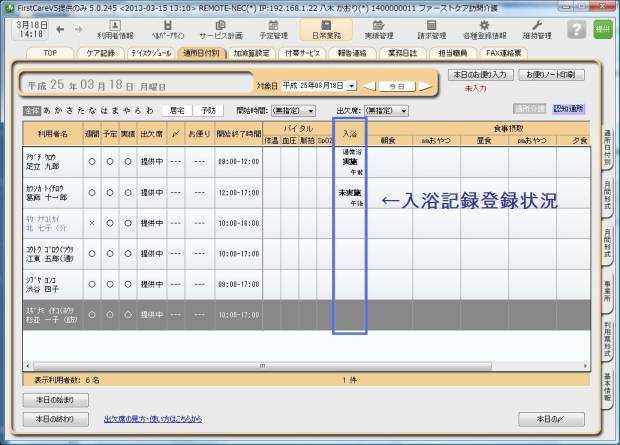The image size is (620, 445).
Task: Open the 実績管理 toolbar icon
Action: click(x=377, y=28)
